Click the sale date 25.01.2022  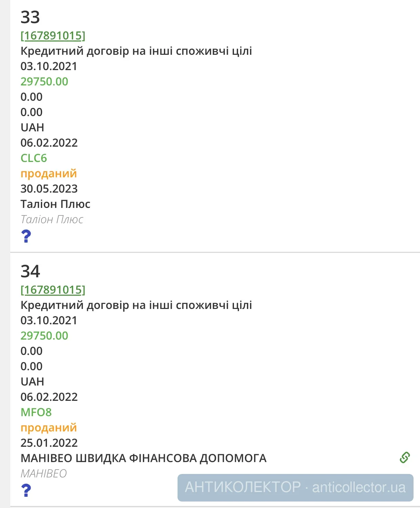coord(49,443)
